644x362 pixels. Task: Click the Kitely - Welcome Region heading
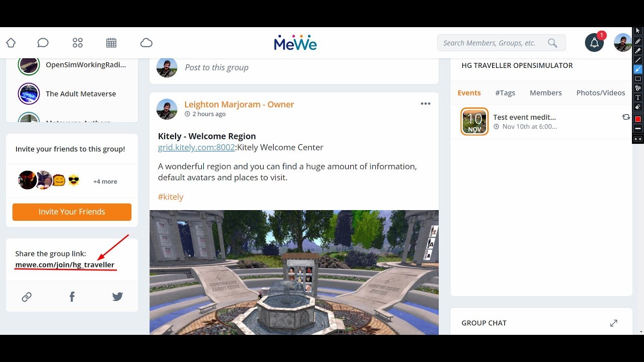click(x=207, y=136)
